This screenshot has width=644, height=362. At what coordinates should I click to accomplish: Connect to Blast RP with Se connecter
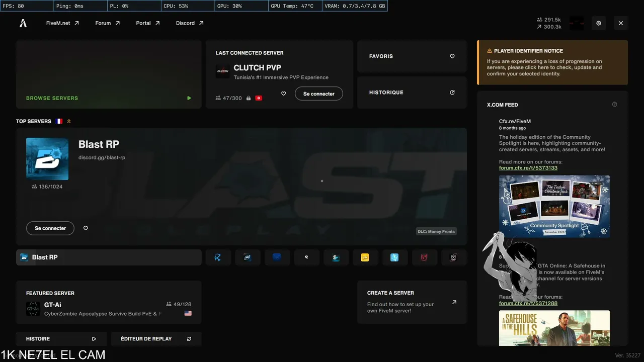click(50, 228)
